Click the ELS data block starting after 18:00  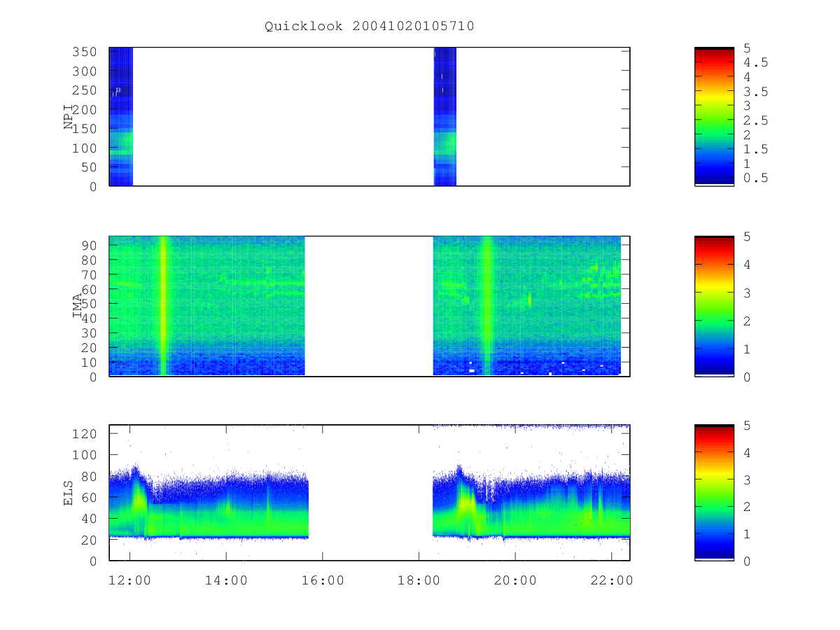click(x=531, y=503)
